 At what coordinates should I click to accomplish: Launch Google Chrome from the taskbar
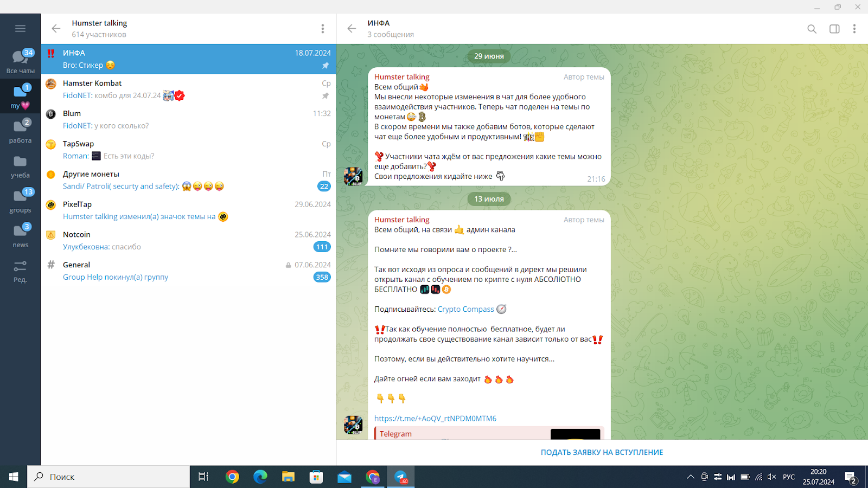coord(232,477)
